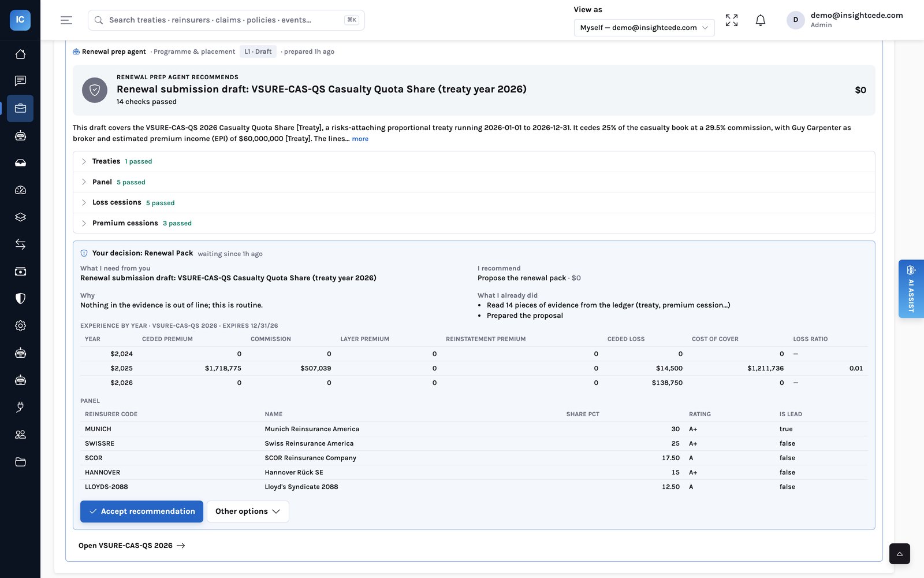Open the banknote payments sidebar icon

coord(20,272)
